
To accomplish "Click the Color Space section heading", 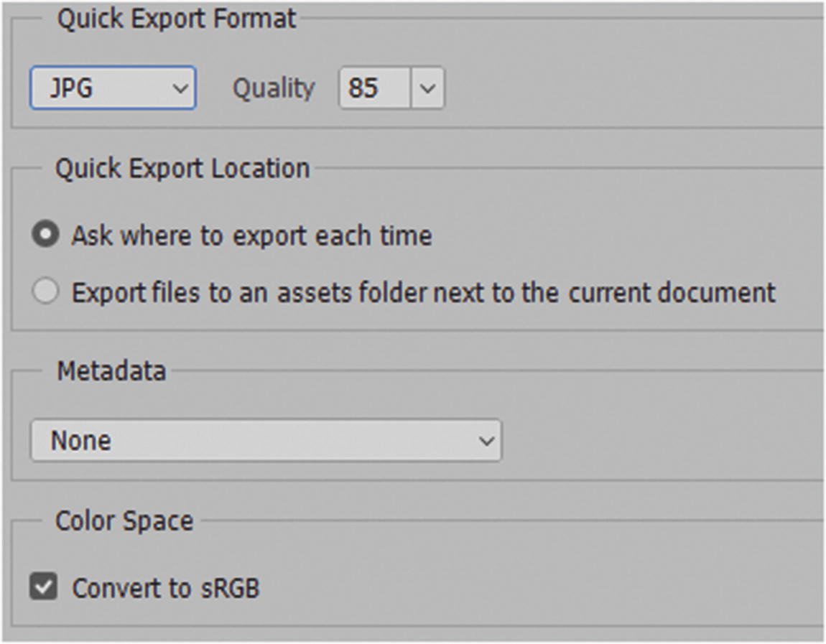I will point(124,521).
